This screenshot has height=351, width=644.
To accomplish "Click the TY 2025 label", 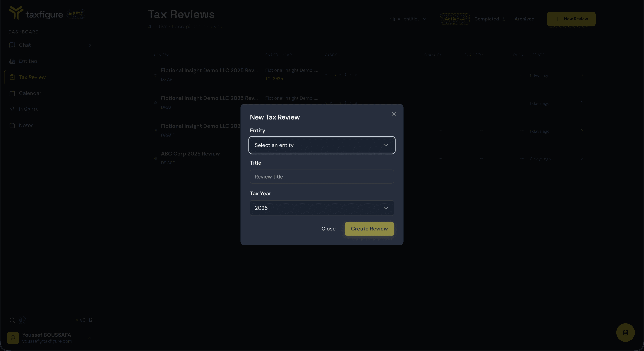I will tap(274, 79).
